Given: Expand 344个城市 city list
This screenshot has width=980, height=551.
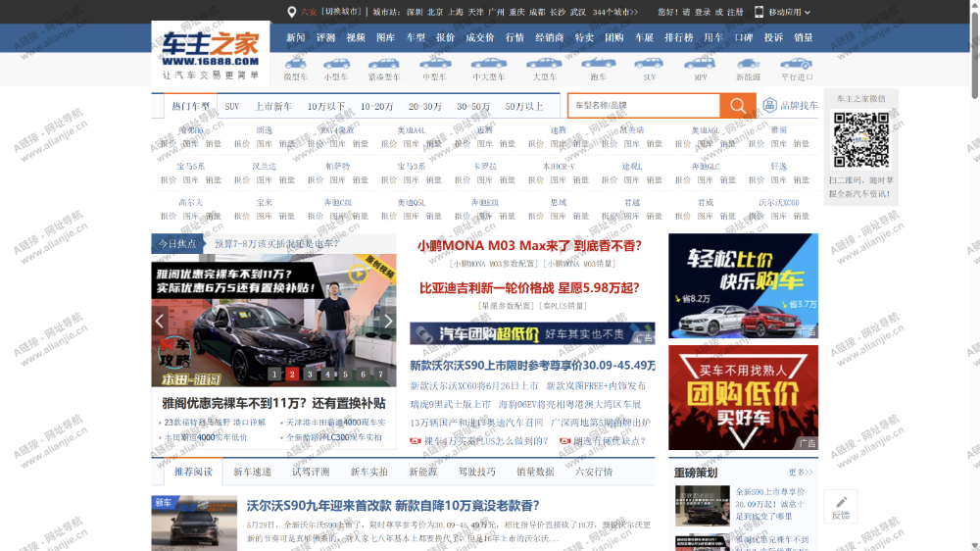Looking at the screenshot, I should click(x=615, y=12).
